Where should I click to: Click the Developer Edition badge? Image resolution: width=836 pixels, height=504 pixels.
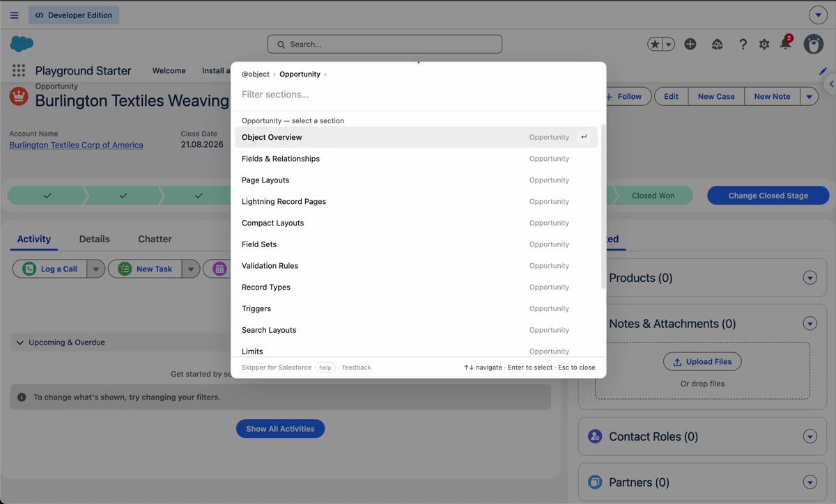pos(74,15)
